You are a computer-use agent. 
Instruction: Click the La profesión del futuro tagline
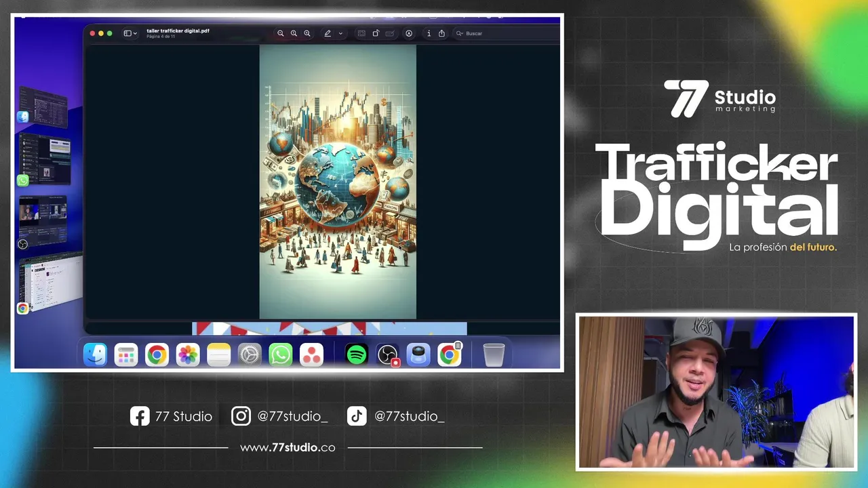[x=783, y=247]
